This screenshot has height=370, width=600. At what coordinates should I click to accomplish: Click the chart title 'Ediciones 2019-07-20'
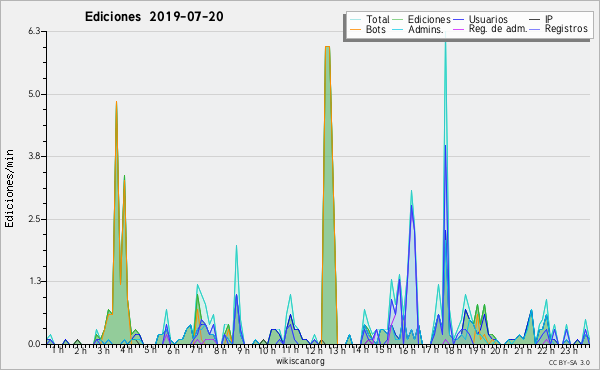154,17
